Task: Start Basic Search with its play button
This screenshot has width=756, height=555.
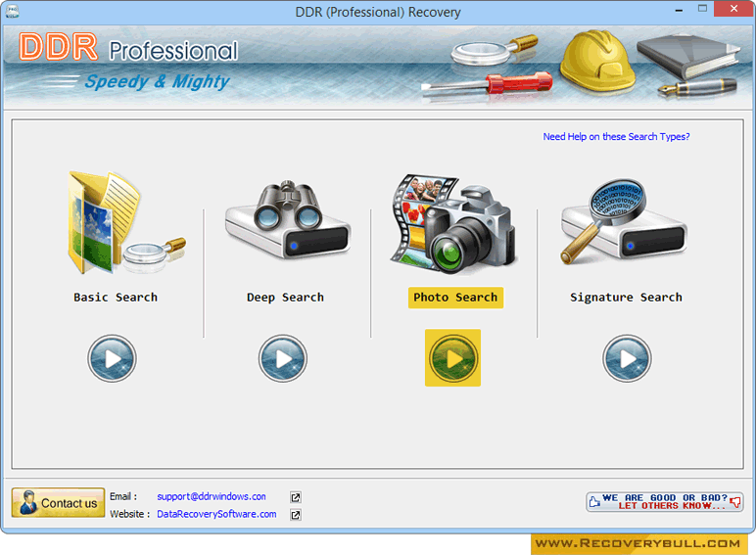Action: [112, 358]
